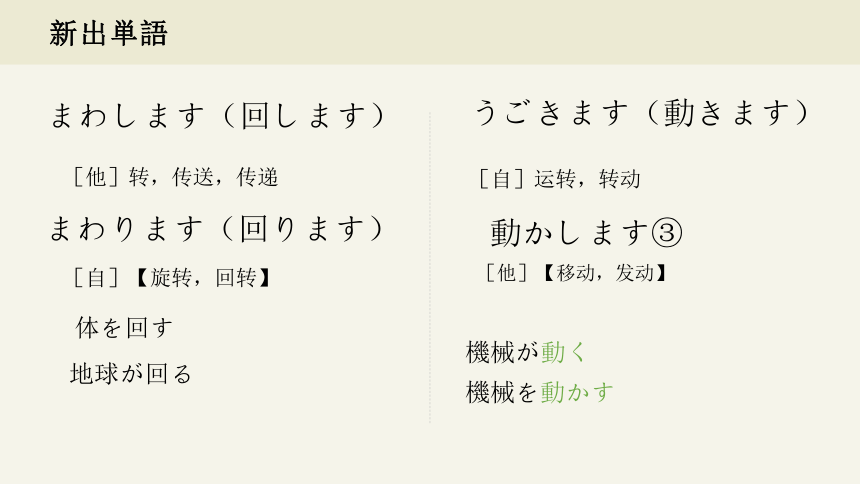Click the definition 运转，转动
This screenshot has height=484, width=860.
587,179
